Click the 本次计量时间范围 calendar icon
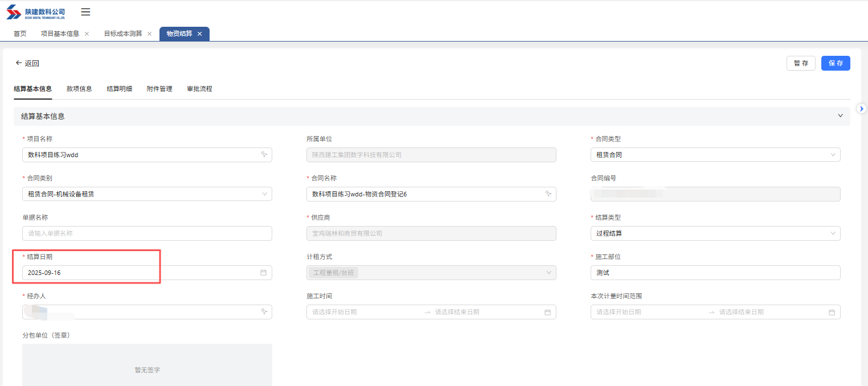 pyautogui.click(x=832, y=312)
